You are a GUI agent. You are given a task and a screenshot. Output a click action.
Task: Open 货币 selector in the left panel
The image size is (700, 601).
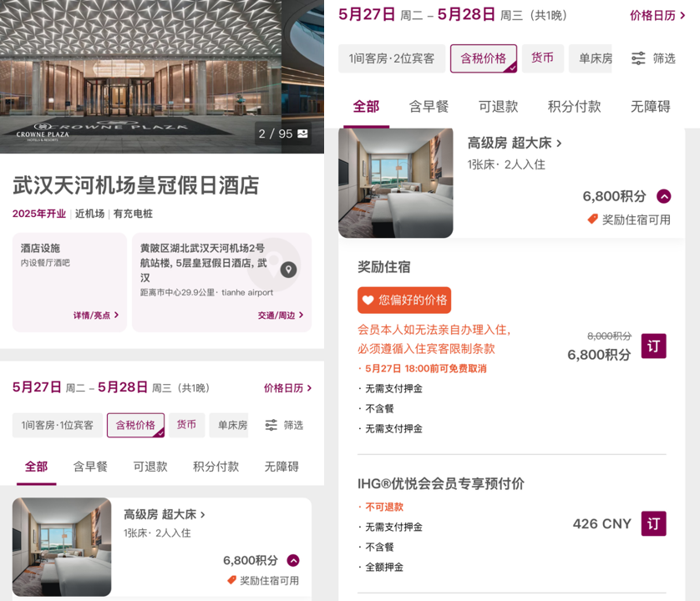pyautogui.click(x=186, y=425)
